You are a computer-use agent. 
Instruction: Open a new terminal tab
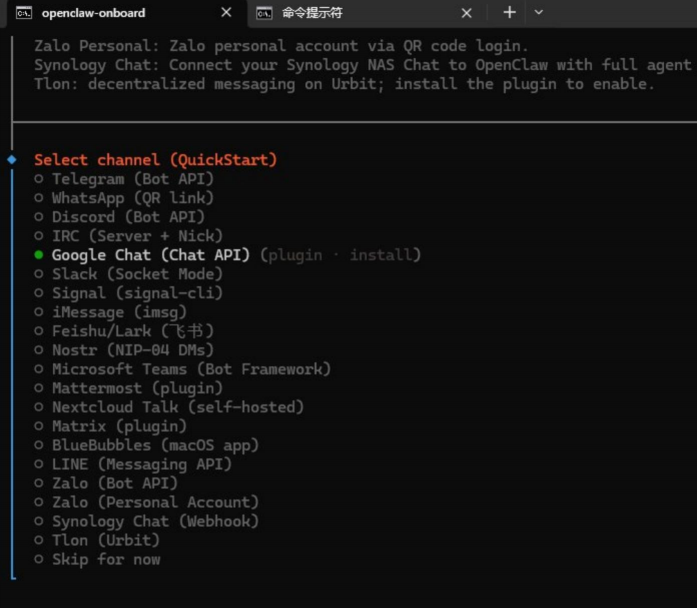tap(509, 13)
